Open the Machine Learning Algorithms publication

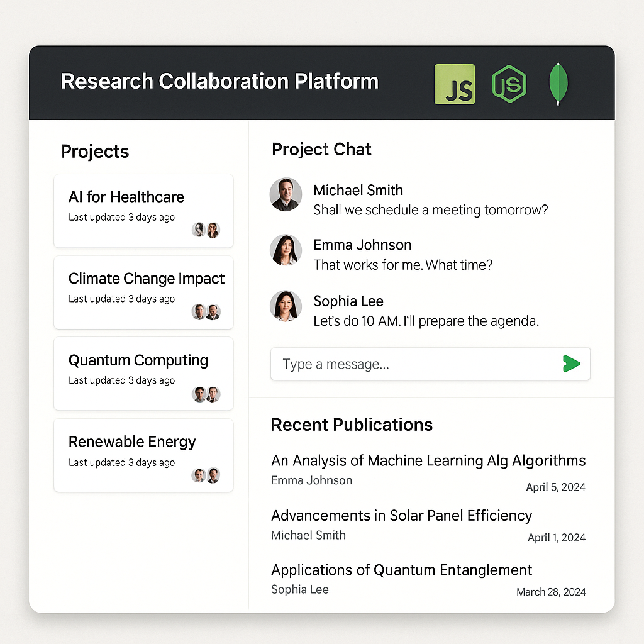(x=428, y=460)
